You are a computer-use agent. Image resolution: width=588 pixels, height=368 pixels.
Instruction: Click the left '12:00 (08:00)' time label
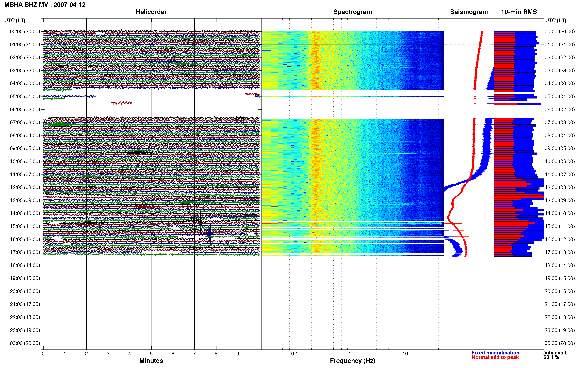[25, 187]
